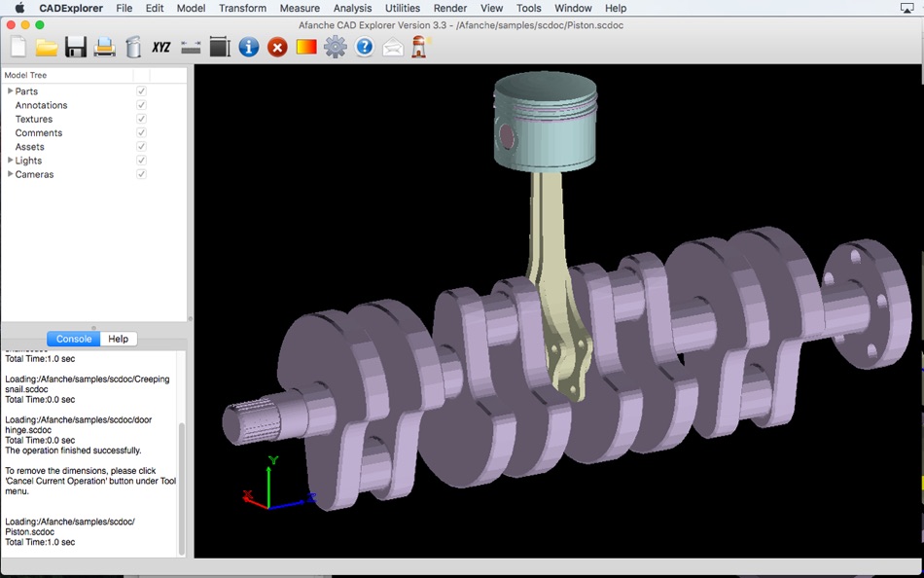Click the New document icon
The image size is (924, 578).
click(x=18, y=47)
